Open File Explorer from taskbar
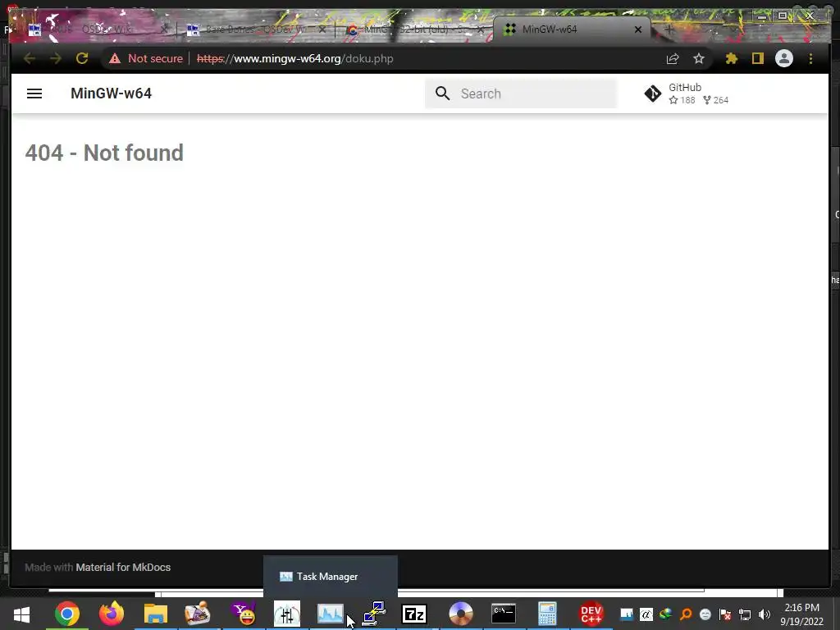Viewport: 840px width, 630px height. point(156,614)
